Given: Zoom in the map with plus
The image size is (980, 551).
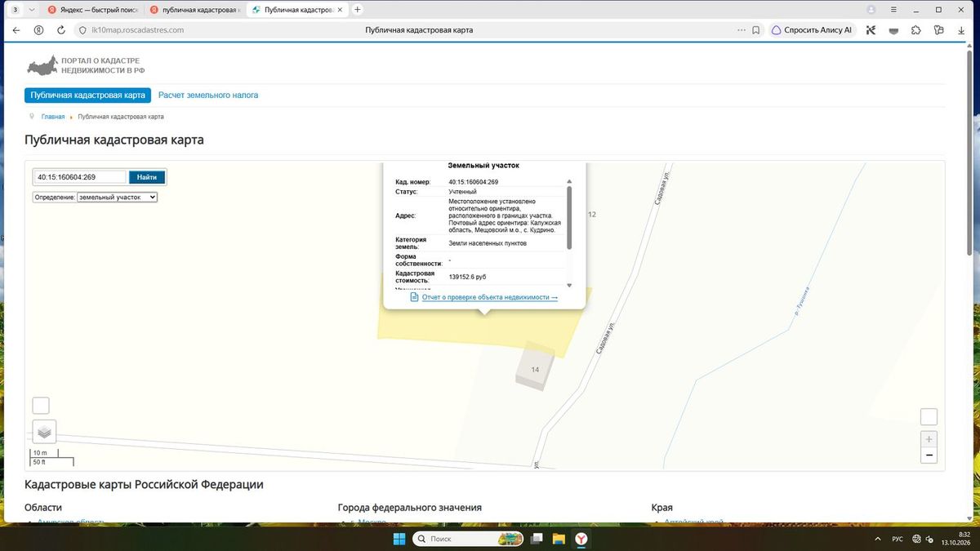Looking at the screenshot, I should click(x=929, y=439).
